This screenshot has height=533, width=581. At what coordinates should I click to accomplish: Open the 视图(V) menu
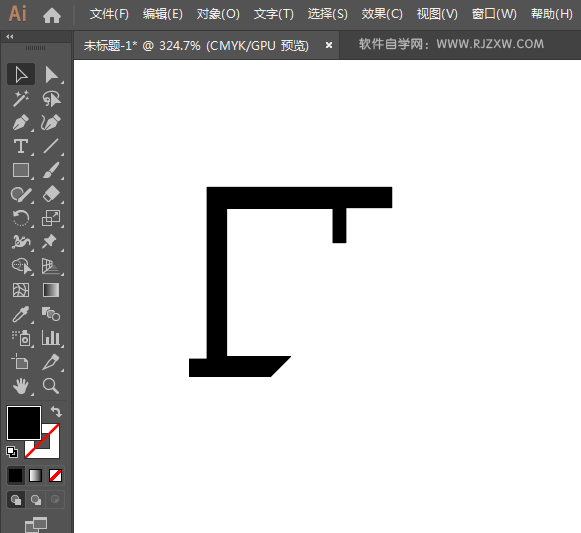[437, 14]
